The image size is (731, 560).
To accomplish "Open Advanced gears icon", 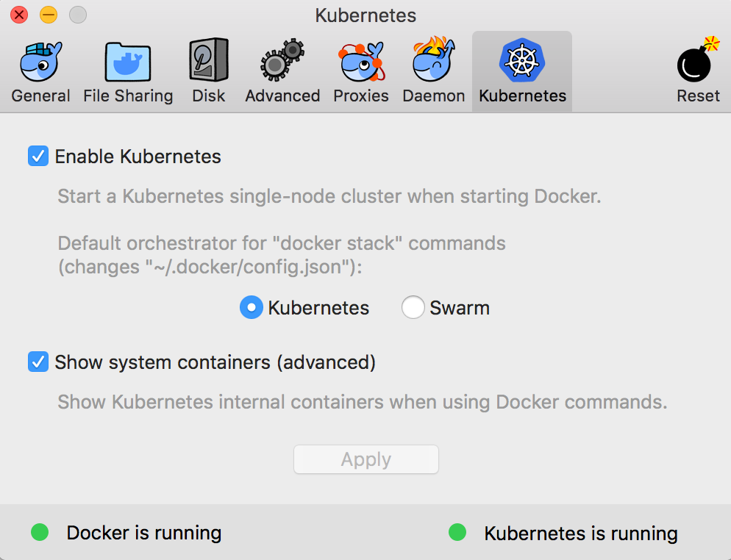I will coord(282,62).
